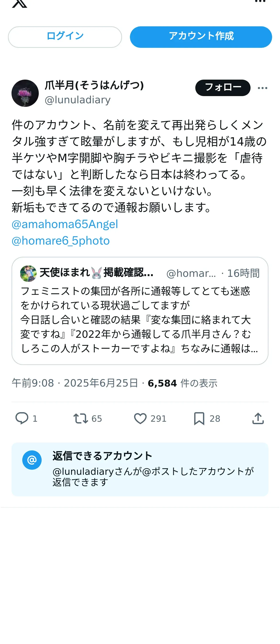Screen dimensions: 280x644
Task: Open the @amahoma65Angel mention link
Action: (65, 224)
